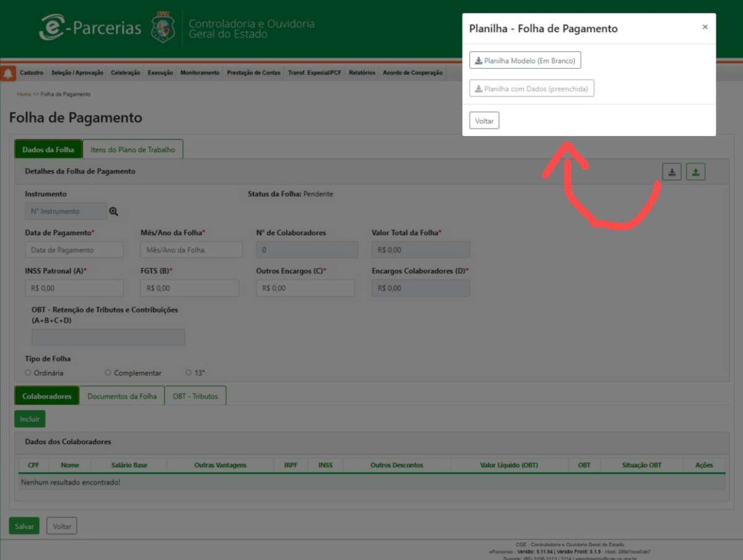Open the Relatórios menu
Viewport: 743px width, 560px height.
(x=362, y=73)
